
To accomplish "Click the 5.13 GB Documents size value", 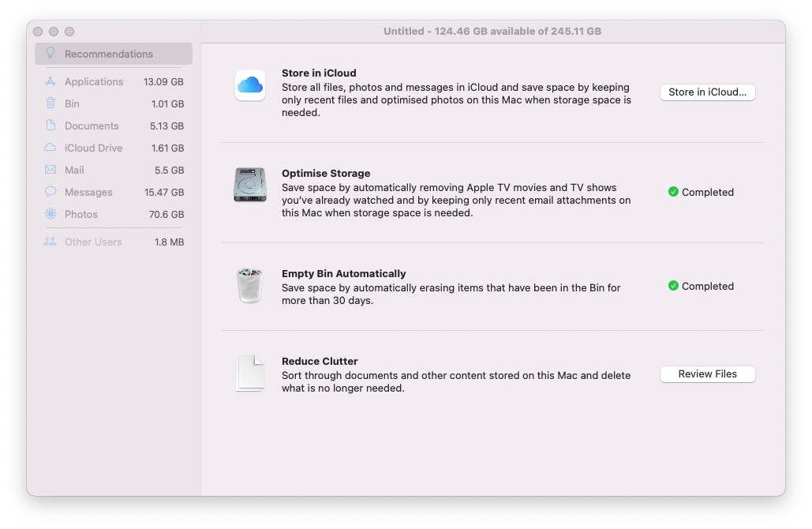I will (167, 126).
